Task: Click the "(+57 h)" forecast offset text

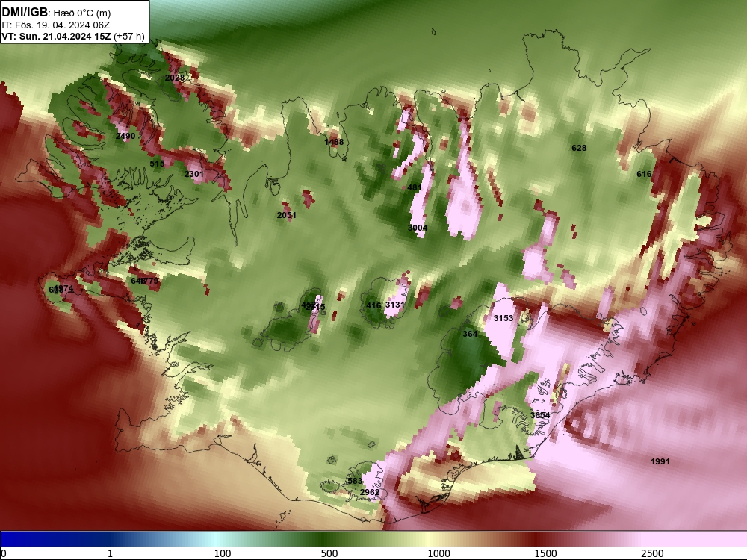Action: coord(129,36)
